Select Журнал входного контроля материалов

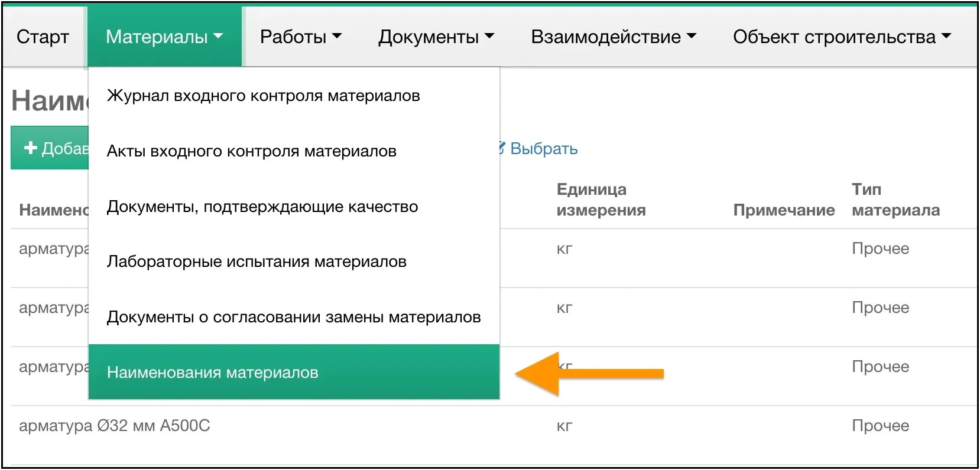coord(262,95)
